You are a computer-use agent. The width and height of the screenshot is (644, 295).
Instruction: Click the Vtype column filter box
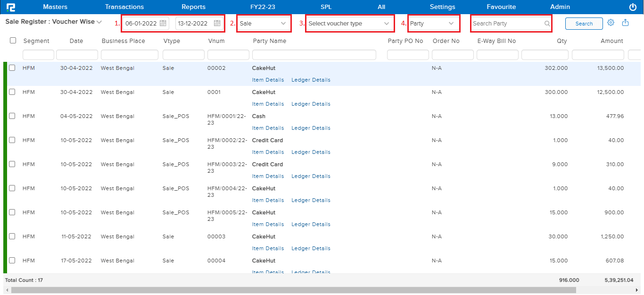coord(183,55)
